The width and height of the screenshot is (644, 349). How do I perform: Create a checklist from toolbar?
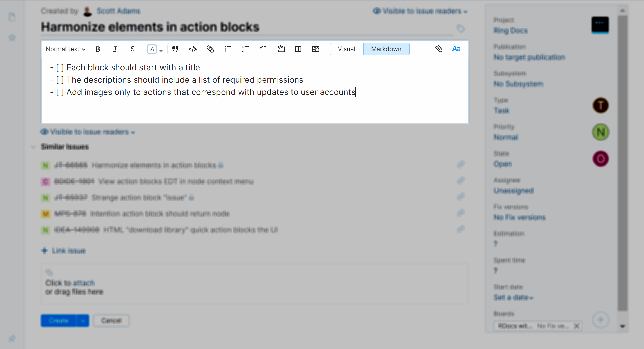(x=263, y=49)
